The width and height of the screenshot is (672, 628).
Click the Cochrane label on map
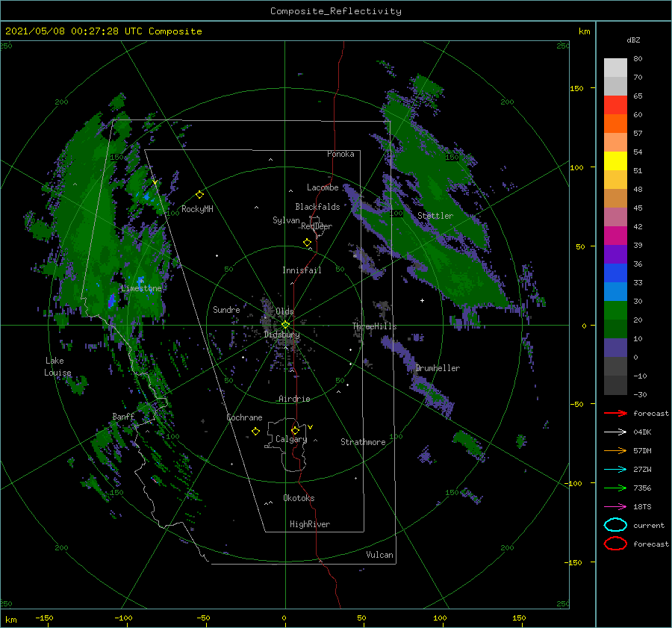pos(244,417)
